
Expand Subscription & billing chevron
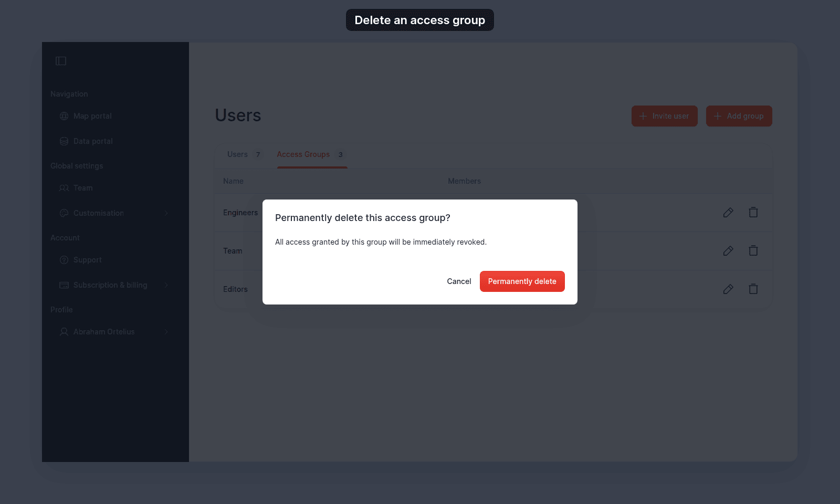[166, 285]
